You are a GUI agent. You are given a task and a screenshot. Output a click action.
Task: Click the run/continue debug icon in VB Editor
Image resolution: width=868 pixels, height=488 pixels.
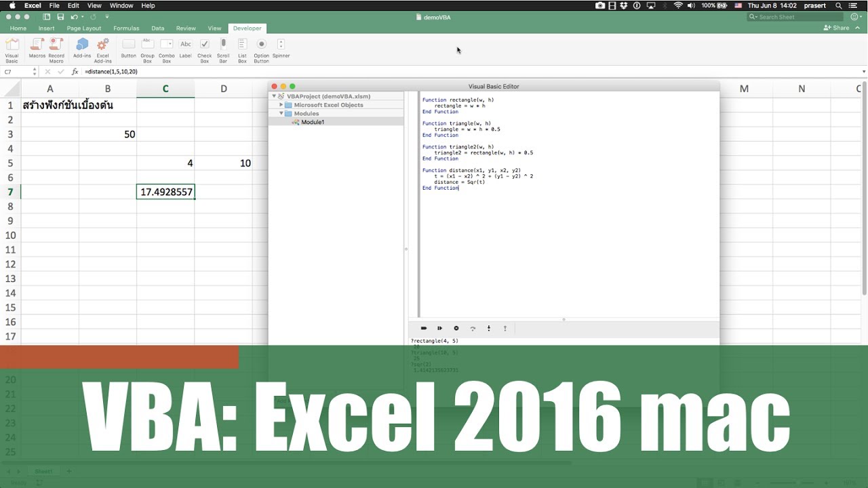(x=439, y=328)
